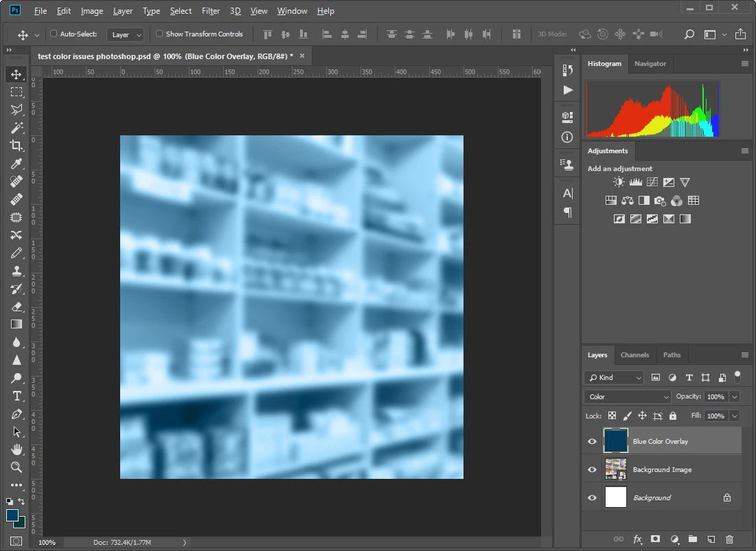
Task: Open the Search icon in options bar
Action: point(689,34)
